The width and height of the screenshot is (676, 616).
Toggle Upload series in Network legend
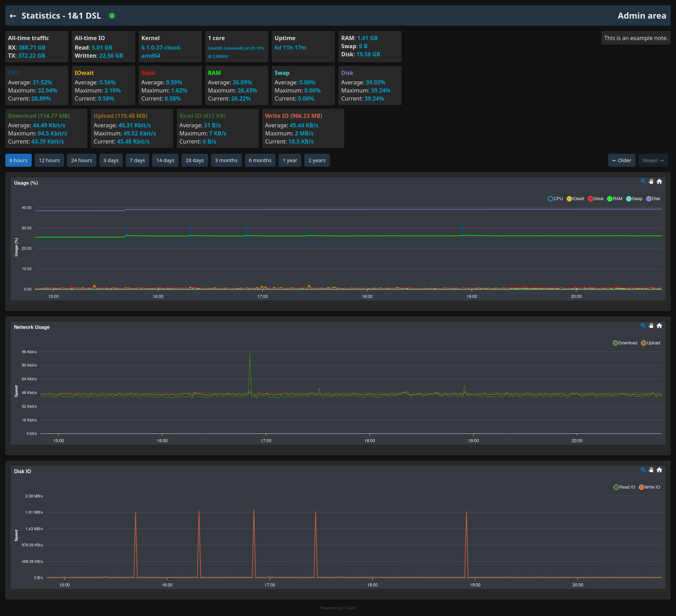(650, 343)
